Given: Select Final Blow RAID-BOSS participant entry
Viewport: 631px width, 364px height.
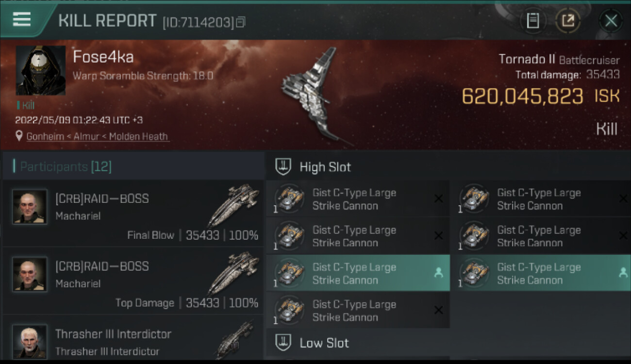Looking at the screenshot, I should click(133, 214).
